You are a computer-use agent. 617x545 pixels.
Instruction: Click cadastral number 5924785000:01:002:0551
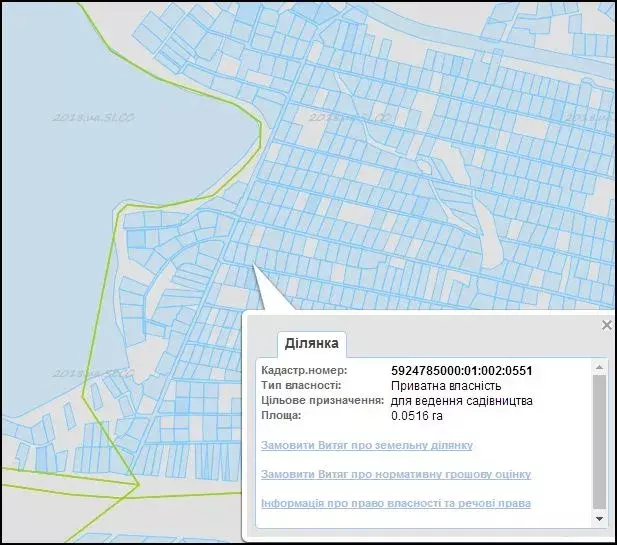click(x=461, y=371)
